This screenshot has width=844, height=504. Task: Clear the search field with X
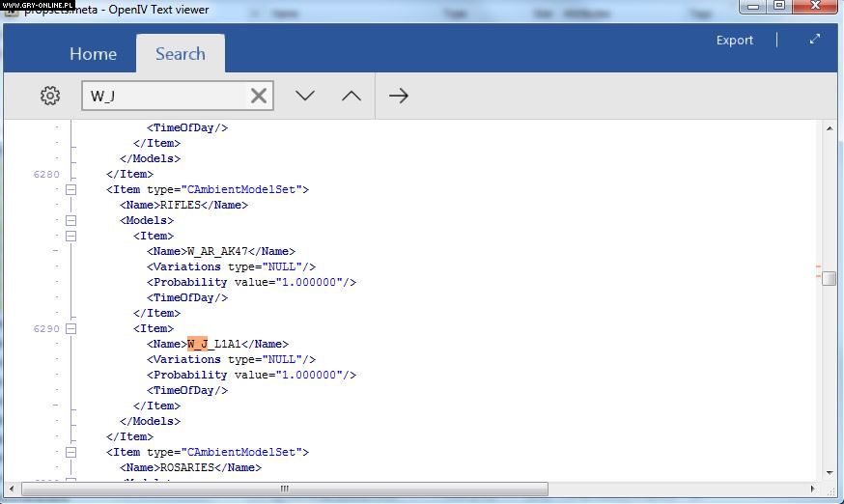(x=259, y=96)
